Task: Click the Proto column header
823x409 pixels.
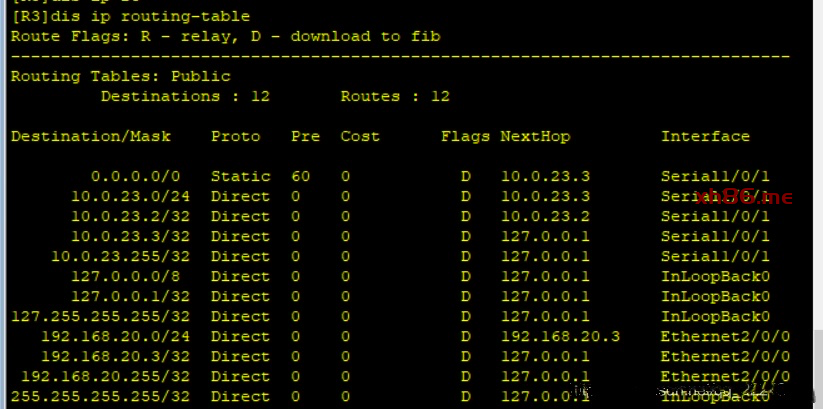Action: click(x=235, y=136)
